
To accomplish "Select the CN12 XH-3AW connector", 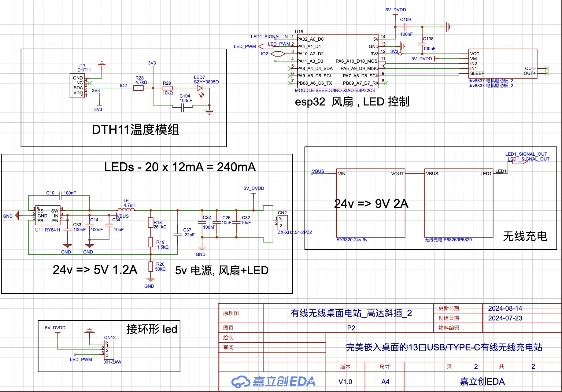I will click(109, 349).
